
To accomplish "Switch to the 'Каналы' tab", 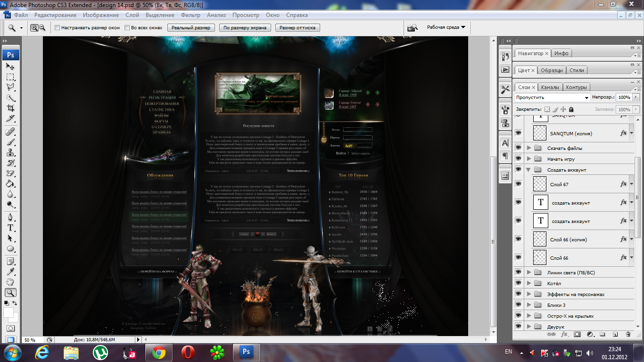I will tap(550, 87).
